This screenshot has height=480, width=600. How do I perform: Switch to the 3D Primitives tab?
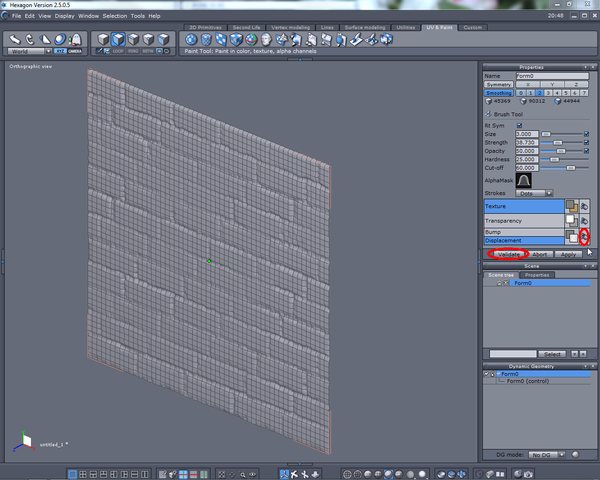[205, 27]
